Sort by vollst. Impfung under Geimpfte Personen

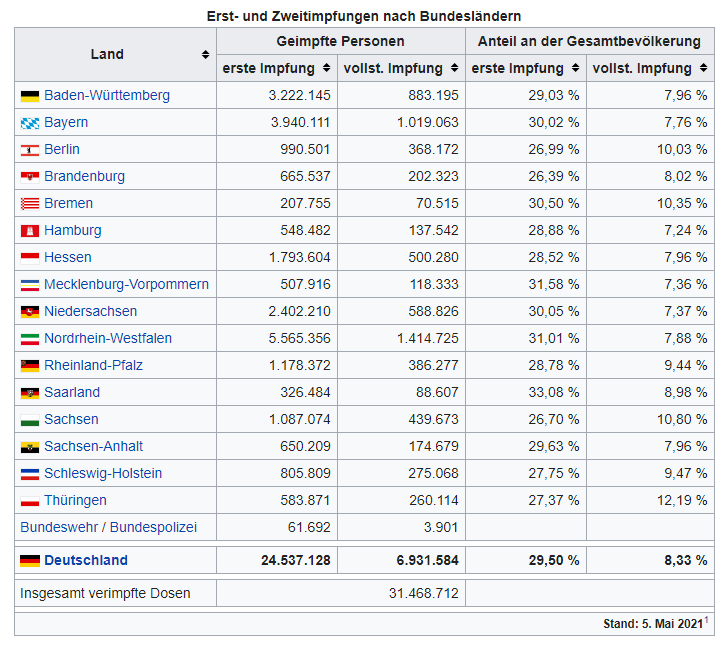click(453, 69)
